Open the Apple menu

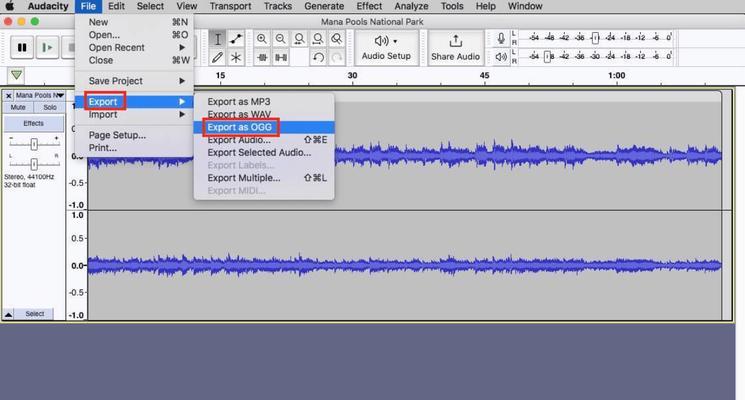tap(9, 6)
